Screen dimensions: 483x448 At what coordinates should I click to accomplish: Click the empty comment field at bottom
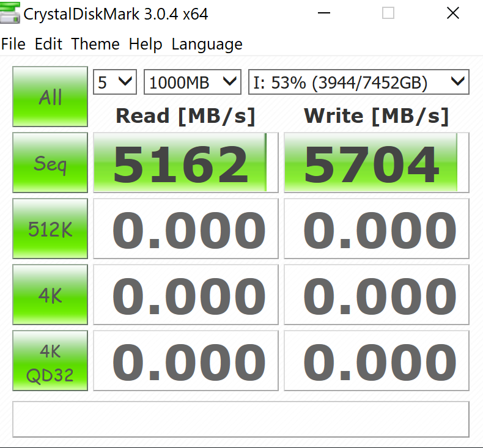pos(241,419)
